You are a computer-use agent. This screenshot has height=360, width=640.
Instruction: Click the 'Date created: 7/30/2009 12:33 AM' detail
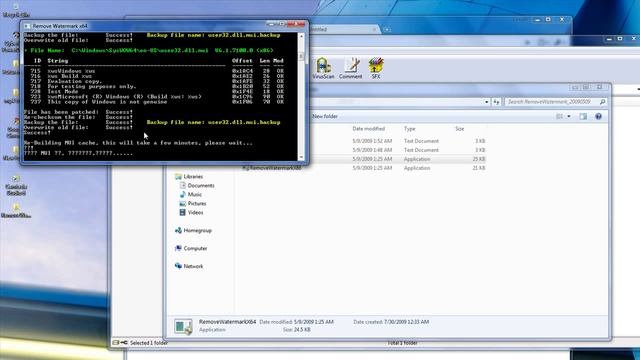click(x=391, y=322)
